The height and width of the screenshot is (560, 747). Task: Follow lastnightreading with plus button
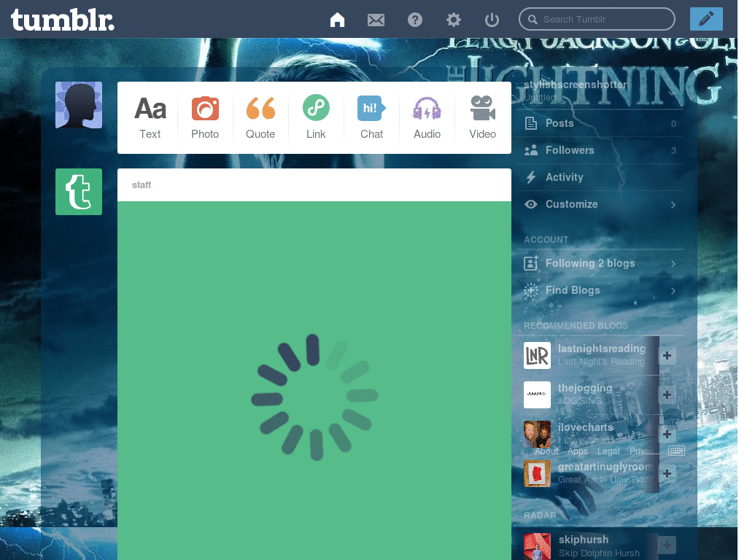(x=667, y=355)
